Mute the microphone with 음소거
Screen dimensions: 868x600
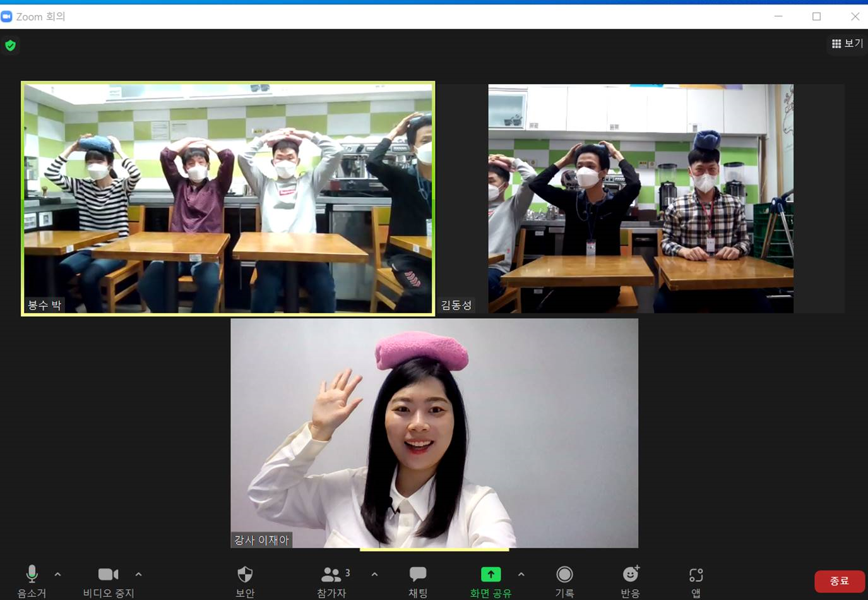32,581
